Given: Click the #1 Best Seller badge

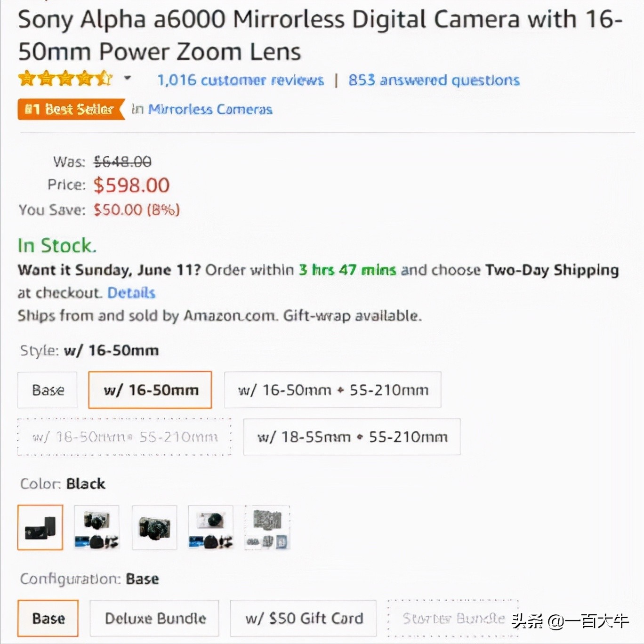Looking at the screenshot, I should click(71, 109).
